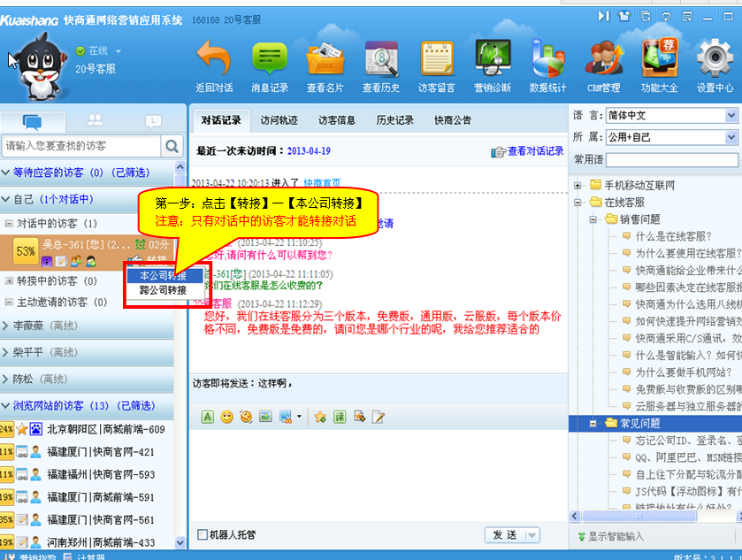Open the 在线 status dropdown arrow
The image size is (742, 560).
click(119, 51)
